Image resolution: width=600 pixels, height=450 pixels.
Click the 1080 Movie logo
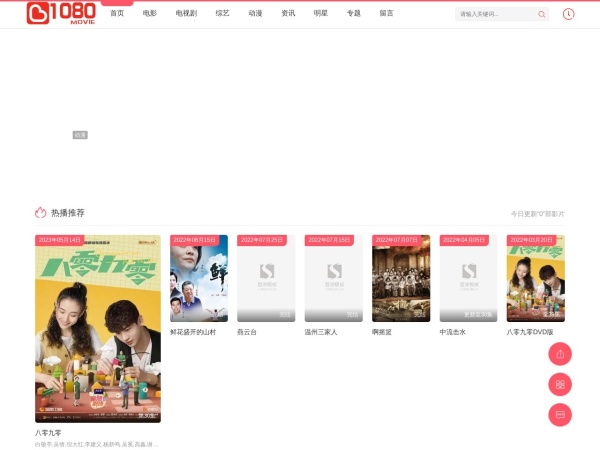tap(61, 13)
